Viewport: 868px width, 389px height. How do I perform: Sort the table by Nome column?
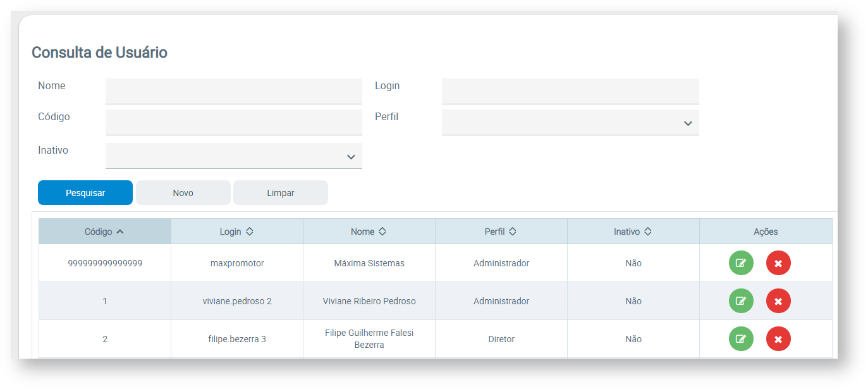click(x=369, y=232)
